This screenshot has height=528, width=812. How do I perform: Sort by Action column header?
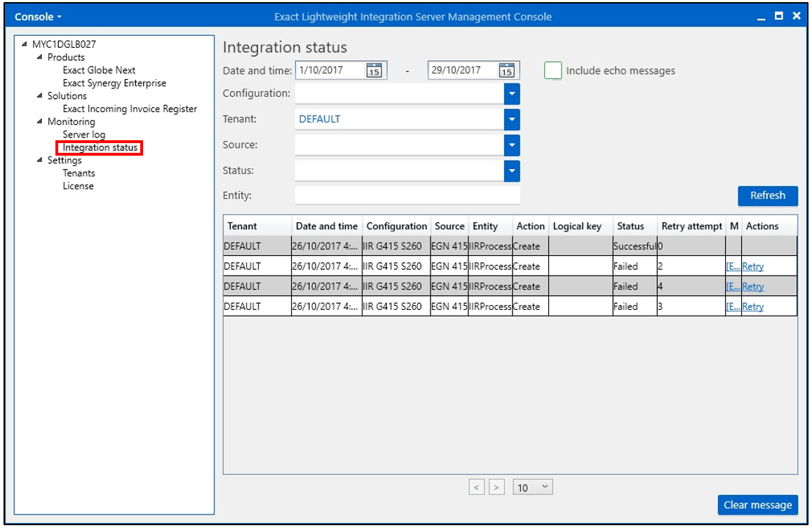point(530,226)
